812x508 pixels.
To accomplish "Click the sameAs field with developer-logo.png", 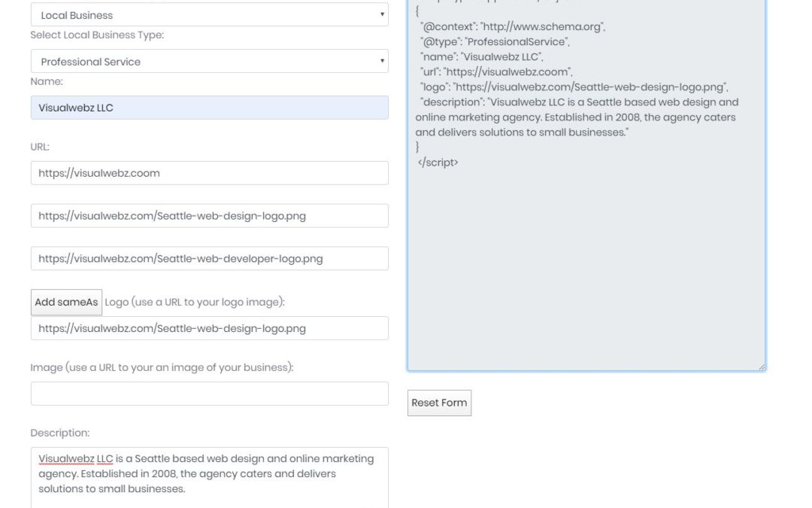I will [209, 258].
